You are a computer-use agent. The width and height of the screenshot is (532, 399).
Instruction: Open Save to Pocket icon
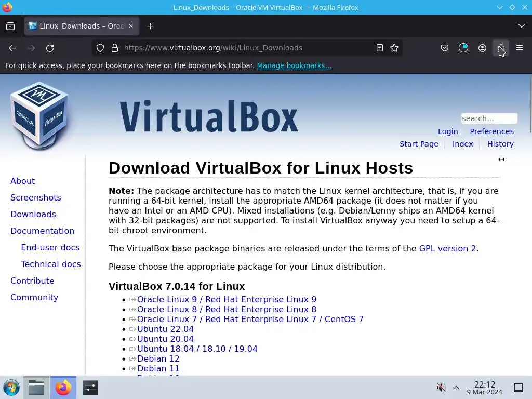coord(445,48)
